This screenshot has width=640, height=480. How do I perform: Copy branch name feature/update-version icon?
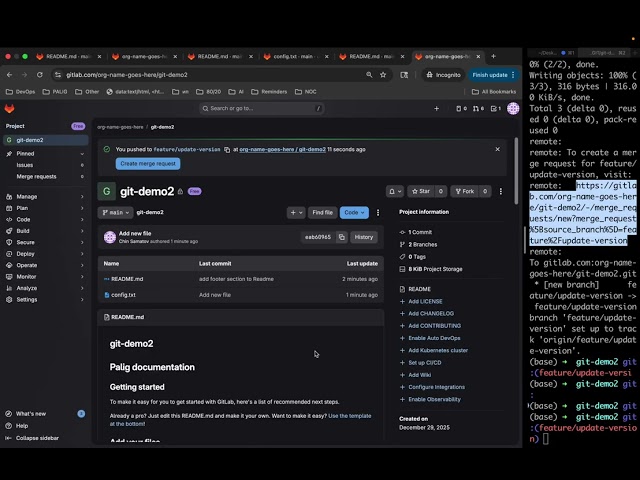point(227,150)
